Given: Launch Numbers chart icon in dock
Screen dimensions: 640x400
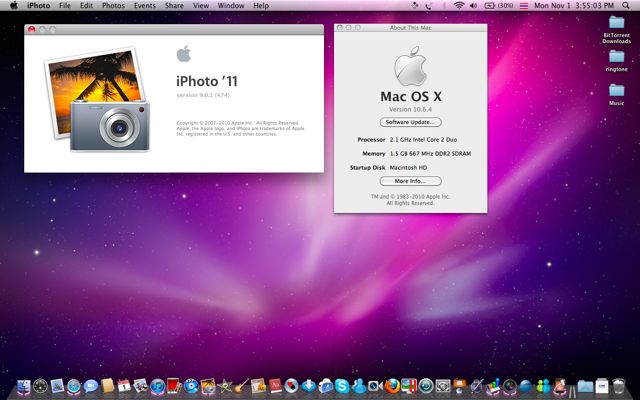Looking at the screenshot, I should click(x=493, y=386).
